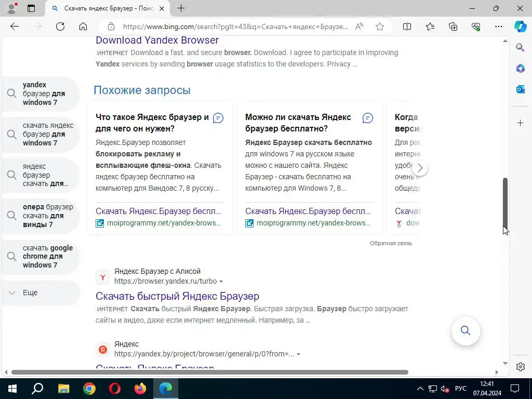
Task: View site information lock icon
Action: point(111,26)
